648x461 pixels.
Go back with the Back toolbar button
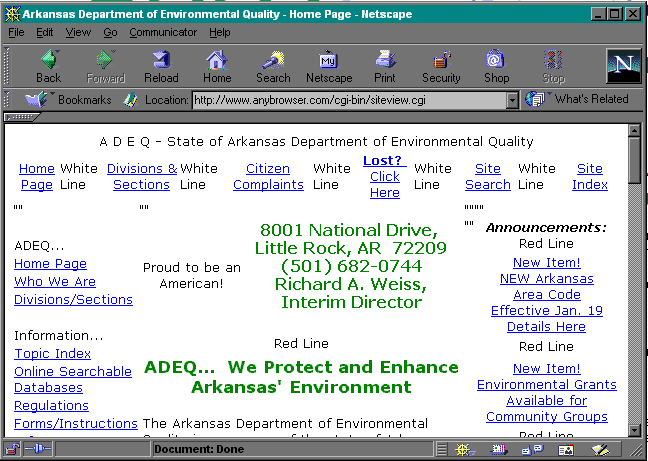point(49,66)
